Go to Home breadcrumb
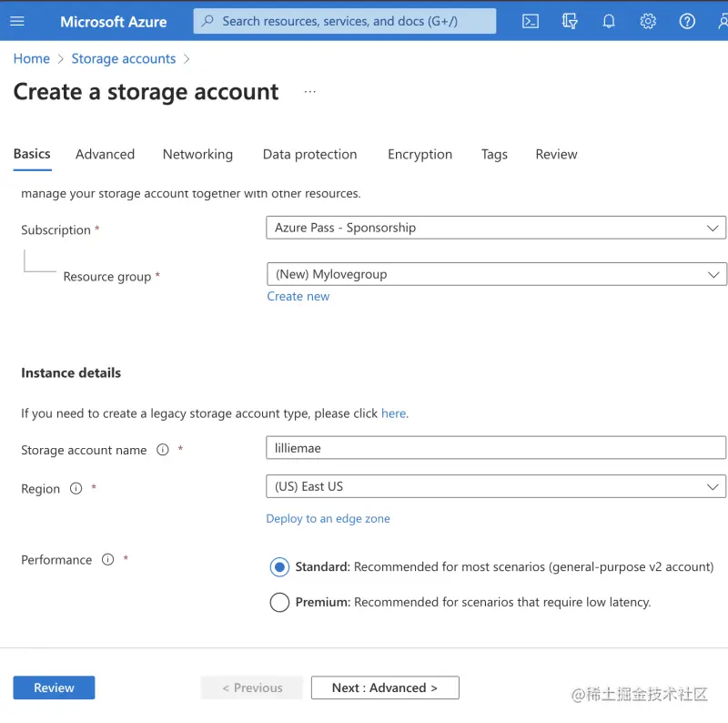 [x=32, y=58]
